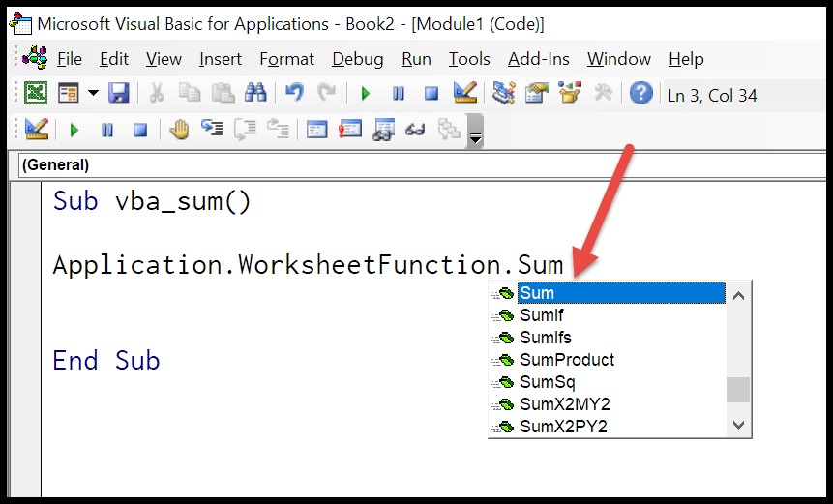833x504 pixels.
Task: Click the End Sub code line
Action: [106, 361]
